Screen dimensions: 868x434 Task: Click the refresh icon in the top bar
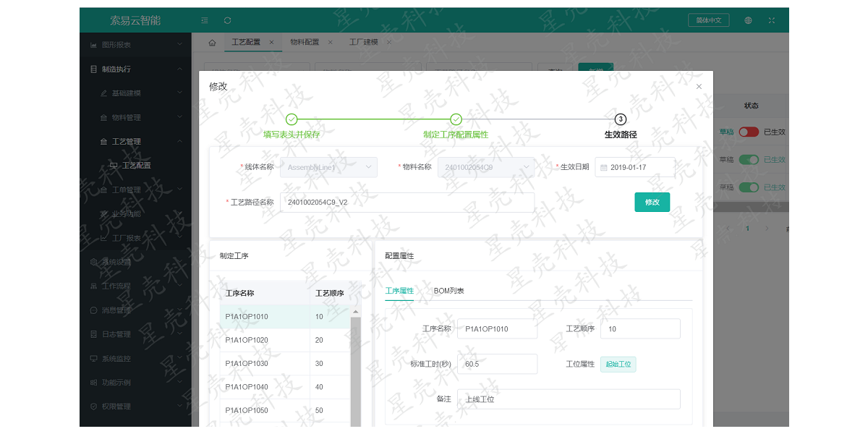(x=228, y=20)
